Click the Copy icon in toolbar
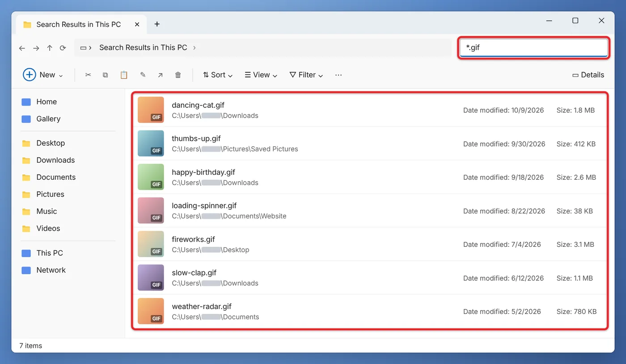Viewport: 626px width, 364px height. 106,75
